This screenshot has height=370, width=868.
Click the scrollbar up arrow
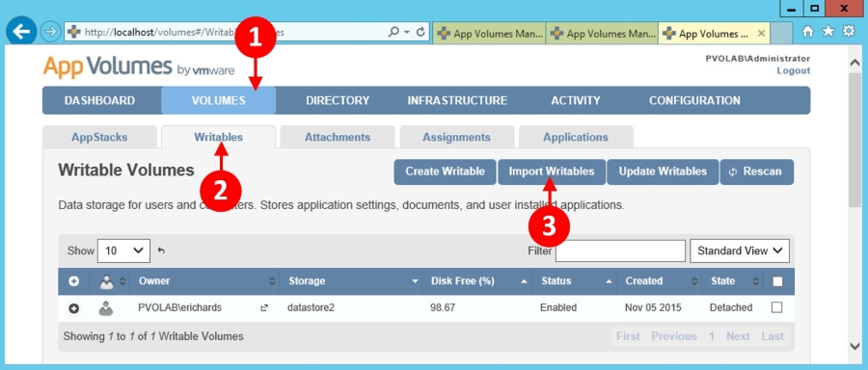coord(854,63)
